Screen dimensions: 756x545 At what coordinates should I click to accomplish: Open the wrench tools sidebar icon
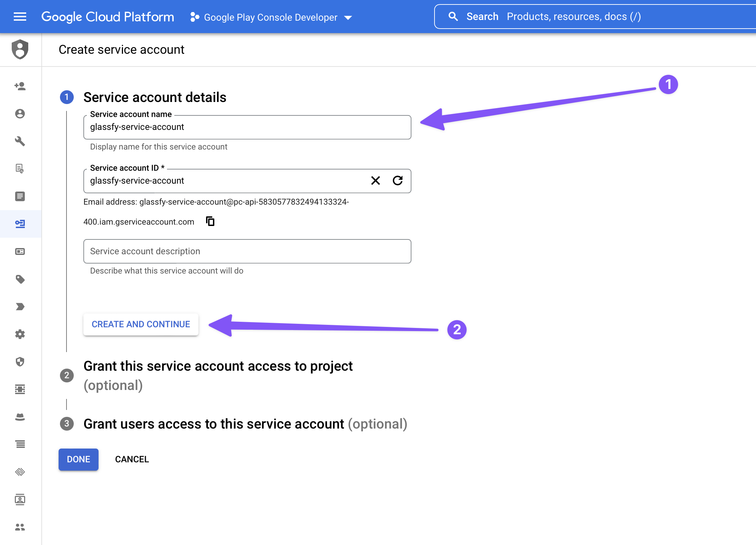click(20, 141)
